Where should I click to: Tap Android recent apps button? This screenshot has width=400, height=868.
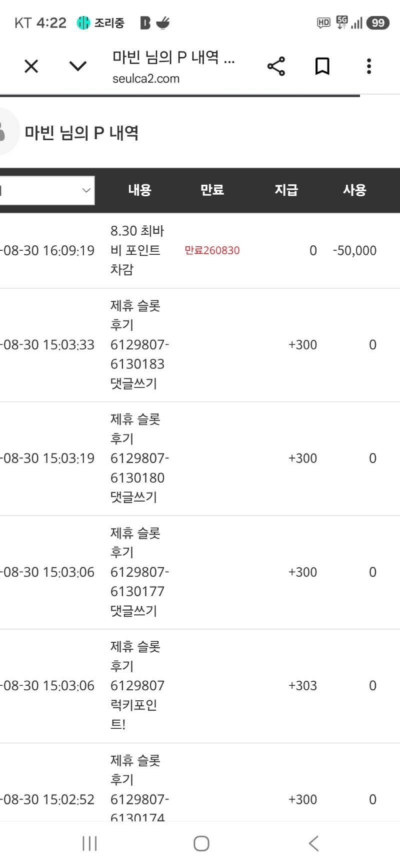pyautogui.click(x=89, y=843)
